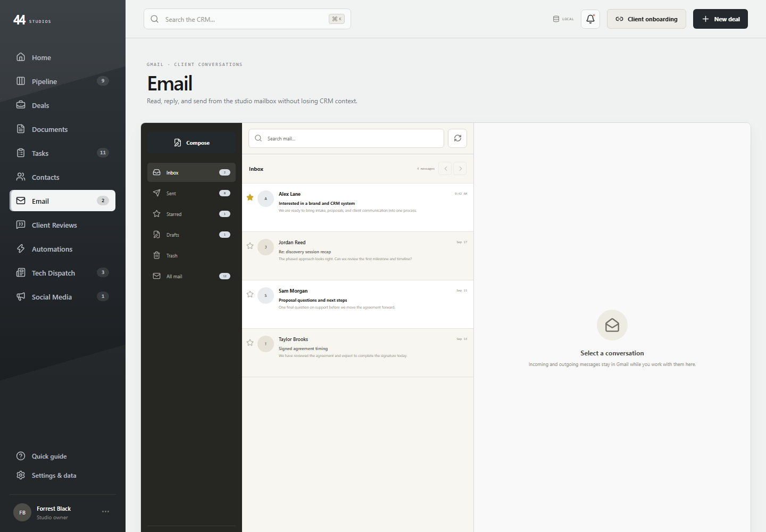Image resolution: width=766 pixels, height=532 pixels.
Task: Open Settings & data
Action: [63, 475]
